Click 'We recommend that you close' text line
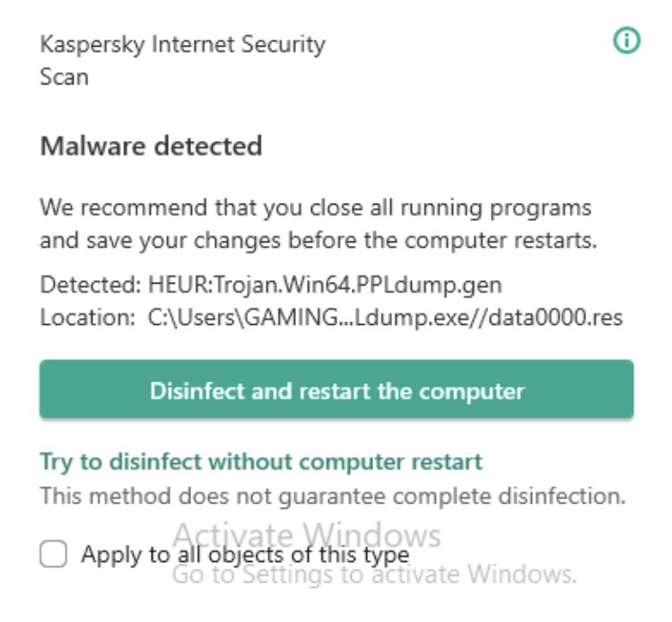The image size is (672, 622). coord(315,208)
